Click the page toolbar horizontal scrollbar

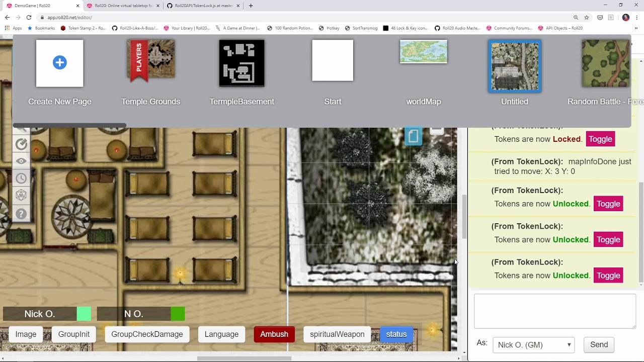(x=70, y=125)
